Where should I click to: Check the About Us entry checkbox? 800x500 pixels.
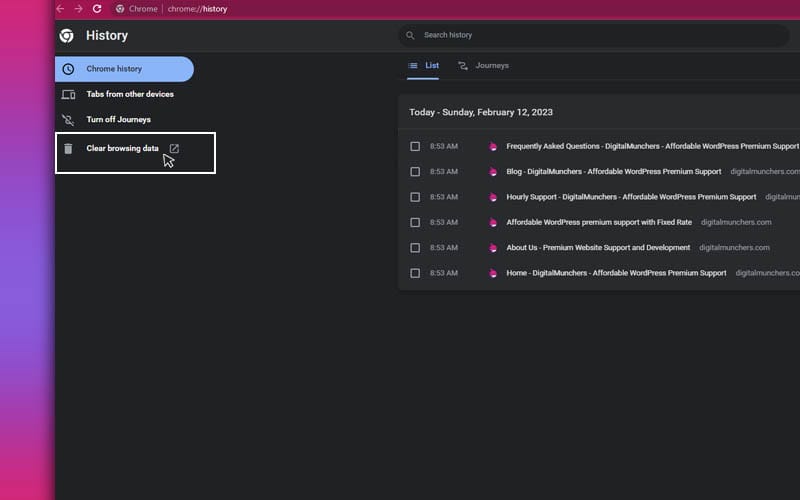point(415,248)
